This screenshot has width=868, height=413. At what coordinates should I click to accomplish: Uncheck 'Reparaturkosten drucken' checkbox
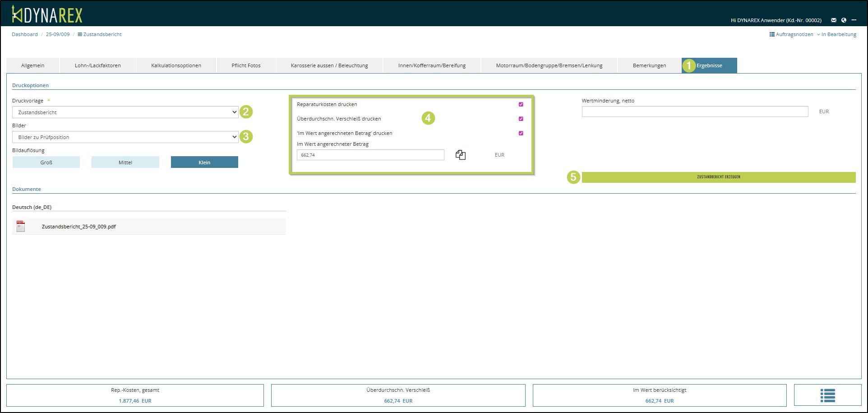point(521,104)
